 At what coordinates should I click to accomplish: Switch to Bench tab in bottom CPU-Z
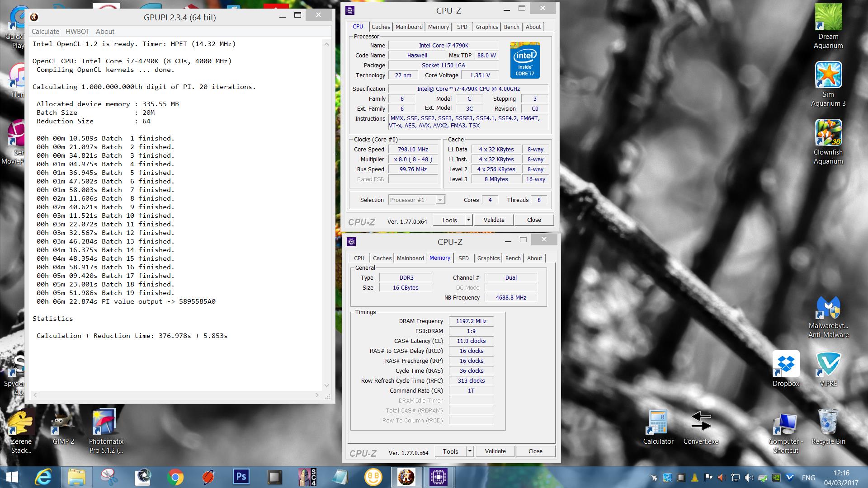point(513,258)
